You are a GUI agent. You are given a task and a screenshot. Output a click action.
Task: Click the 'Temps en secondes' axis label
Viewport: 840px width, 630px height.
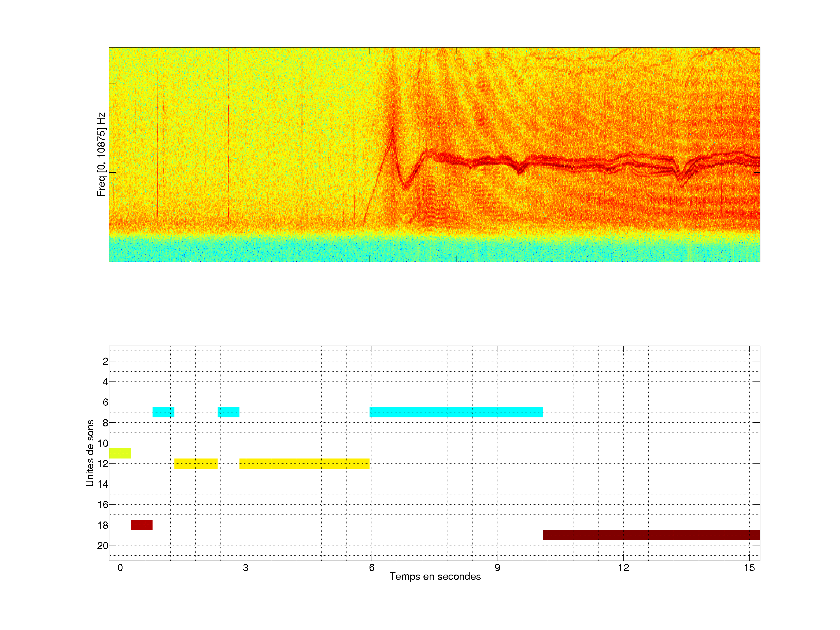coord(435,576)
